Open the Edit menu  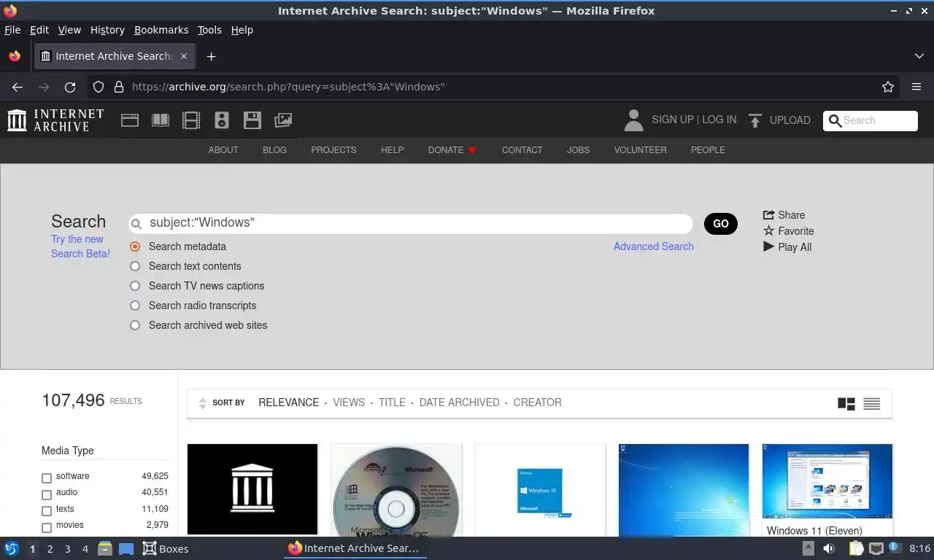point(39,30)
